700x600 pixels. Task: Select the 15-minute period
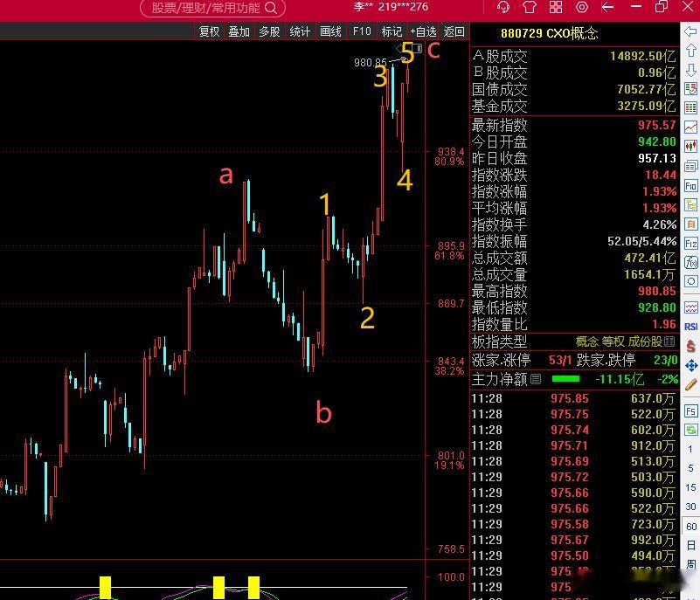[x=690, y=487]
